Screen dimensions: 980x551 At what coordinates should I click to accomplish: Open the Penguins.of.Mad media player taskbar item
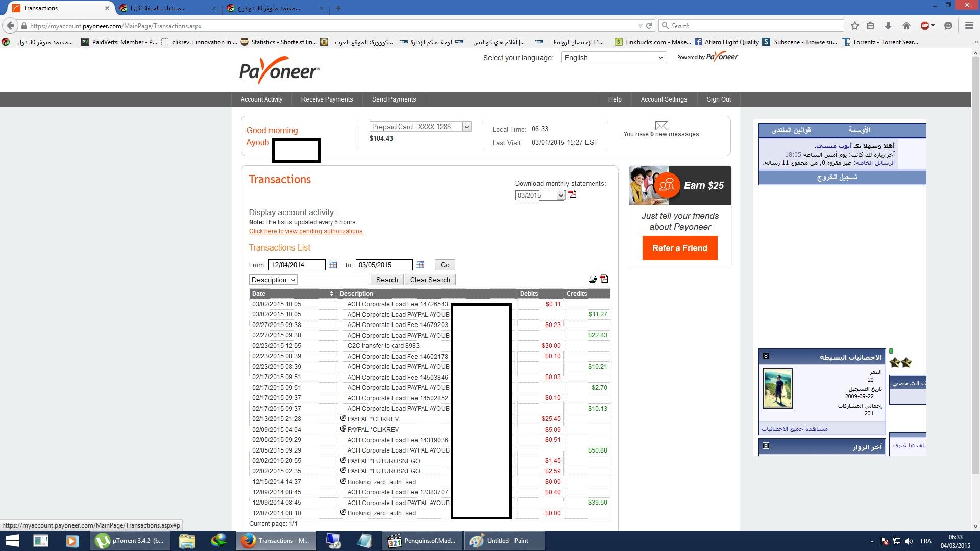tap(423, 541)
